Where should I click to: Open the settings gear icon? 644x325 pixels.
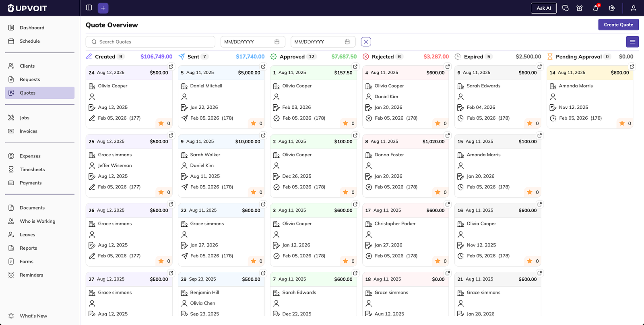pyautogui.click(x=612, y=8)
